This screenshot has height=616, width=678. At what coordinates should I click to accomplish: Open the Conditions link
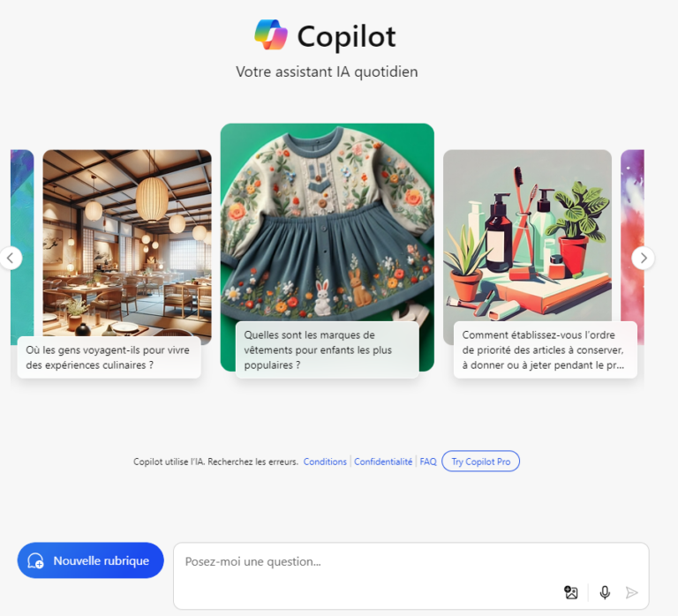[325, 462]
